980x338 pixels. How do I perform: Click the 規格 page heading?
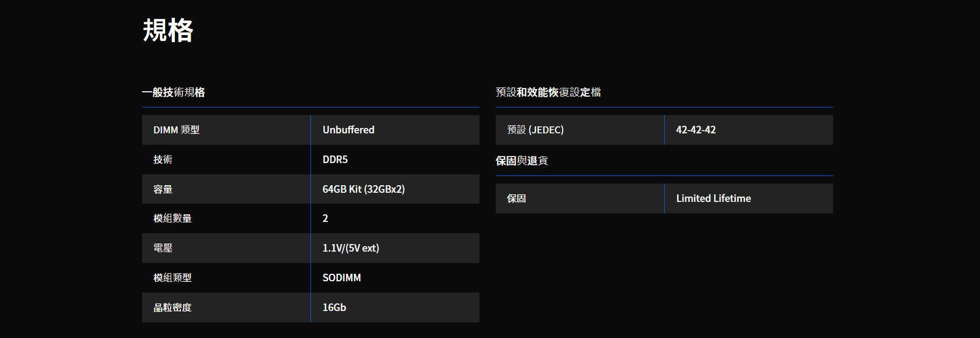[168, 30]
